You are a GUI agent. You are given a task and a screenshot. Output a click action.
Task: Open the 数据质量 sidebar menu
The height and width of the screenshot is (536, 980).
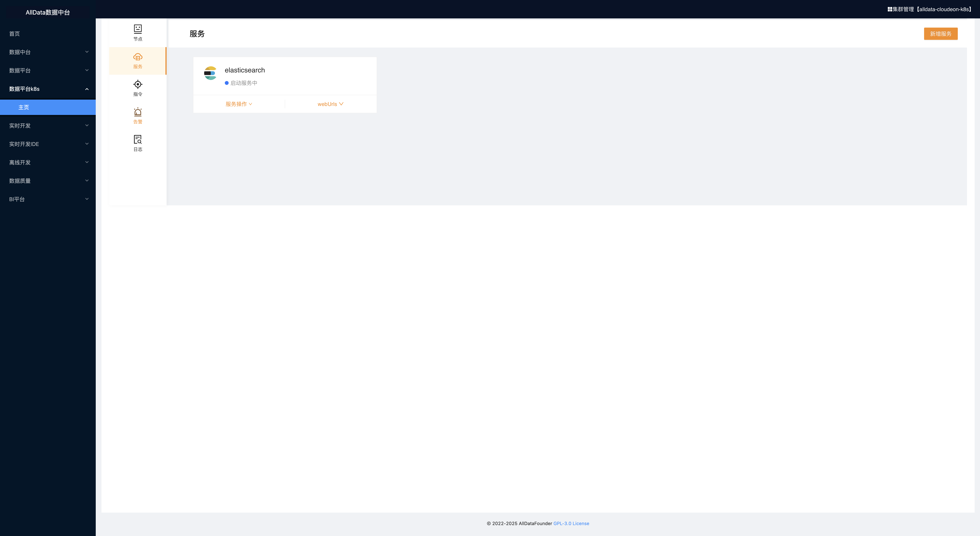(48, 181)
